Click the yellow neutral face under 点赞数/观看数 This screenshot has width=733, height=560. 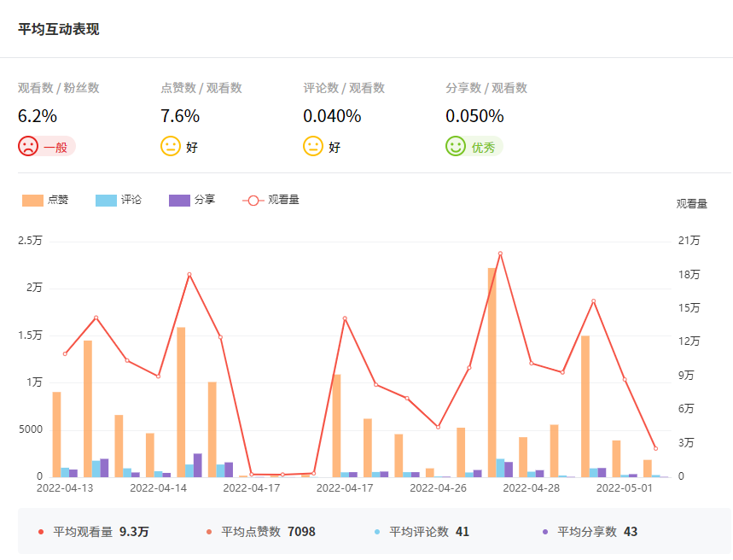[171, 146]
